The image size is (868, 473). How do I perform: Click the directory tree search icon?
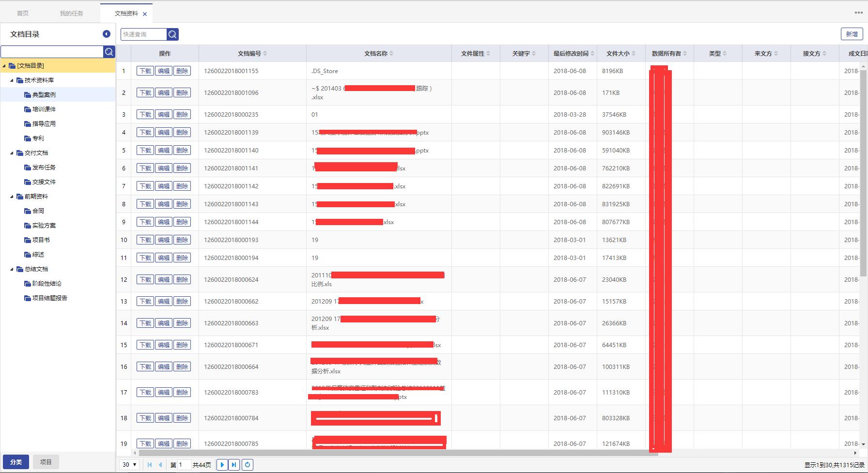[x=109, y=52]
